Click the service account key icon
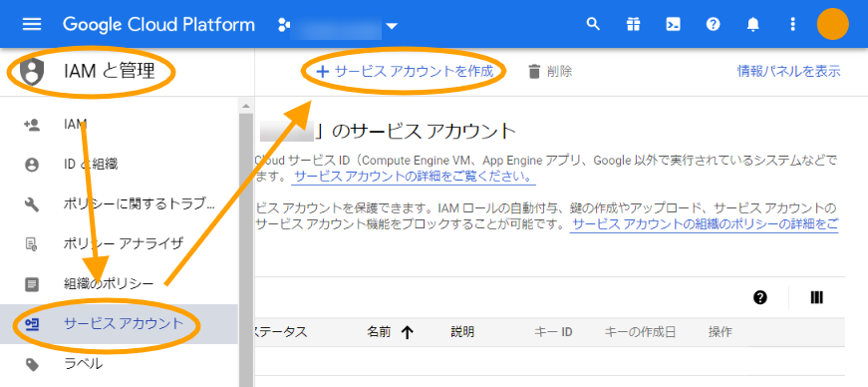868x387 pixels. pos(32,324)
